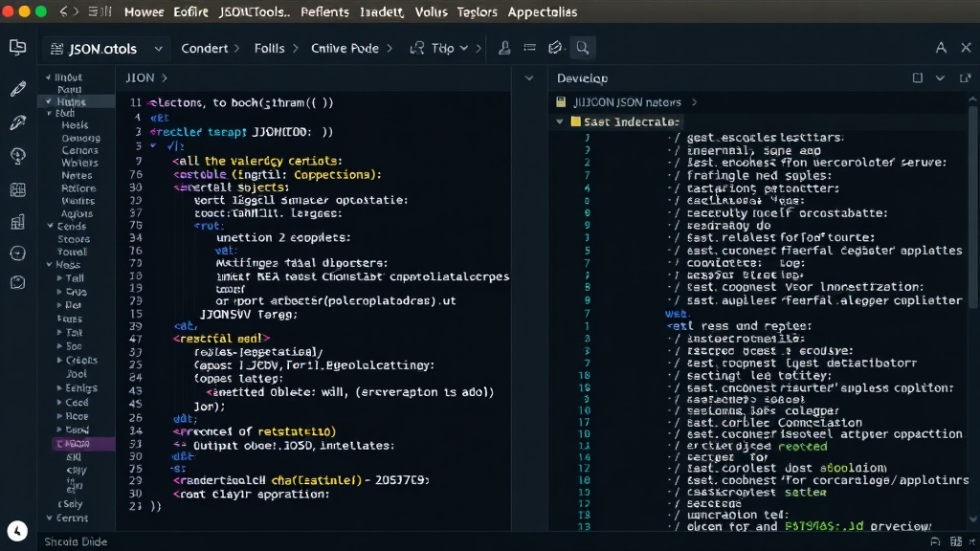The width and height of the screenshot is (980, 551).
Task: Open the Mowee menu
Action: pyautogui.click(x=144, y=11)
